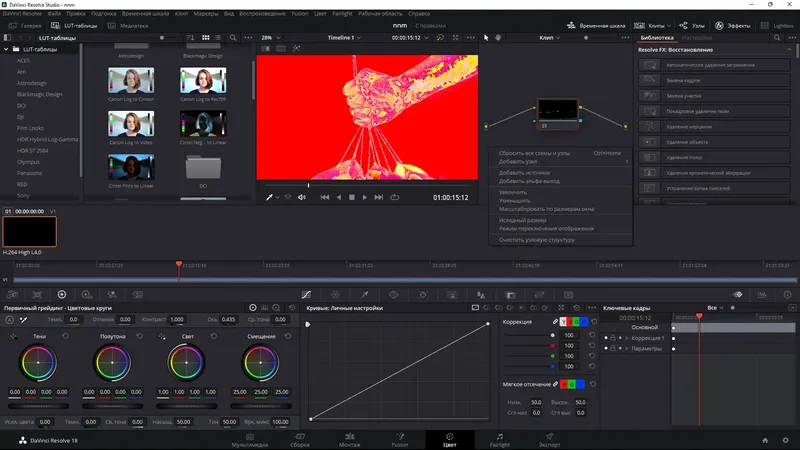
Task: Click the Смещение color wheel
Action: point(261,362)
